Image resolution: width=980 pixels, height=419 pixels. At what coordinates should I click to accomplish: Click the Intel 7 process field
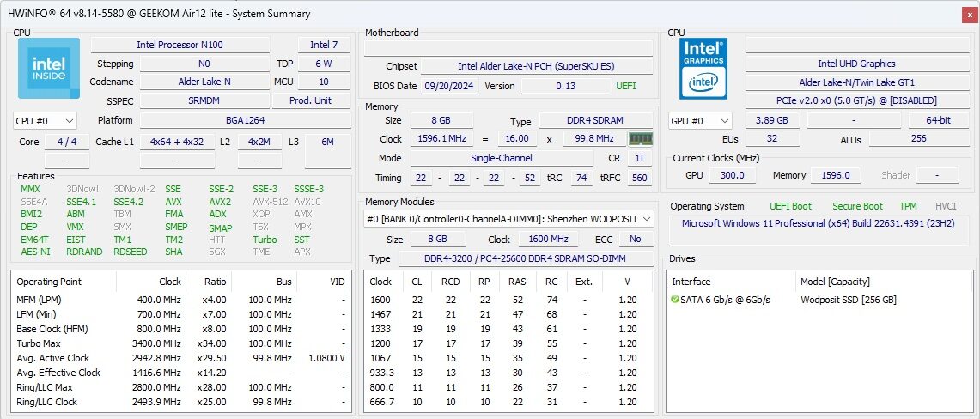coord(324,45)
